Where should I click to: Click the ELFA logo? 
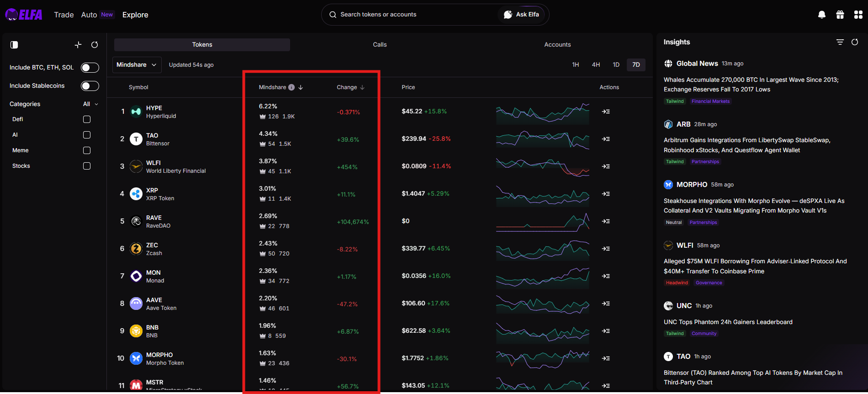pyautogui.click(x=24, y=15)
